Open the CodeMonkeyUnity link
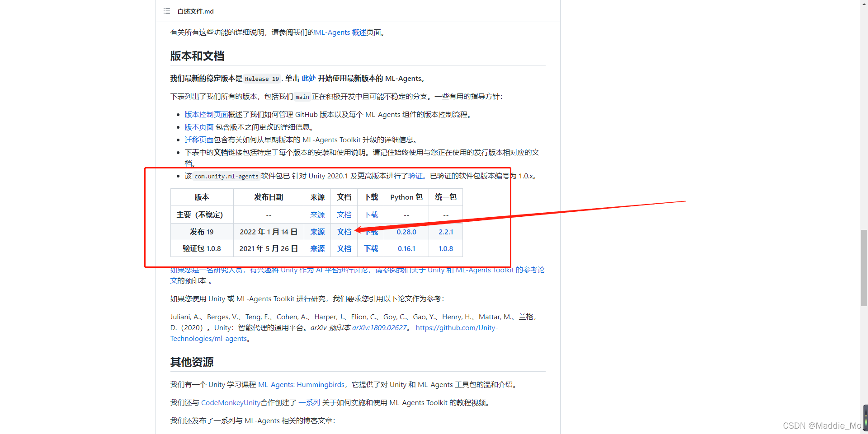 (231, 403)
